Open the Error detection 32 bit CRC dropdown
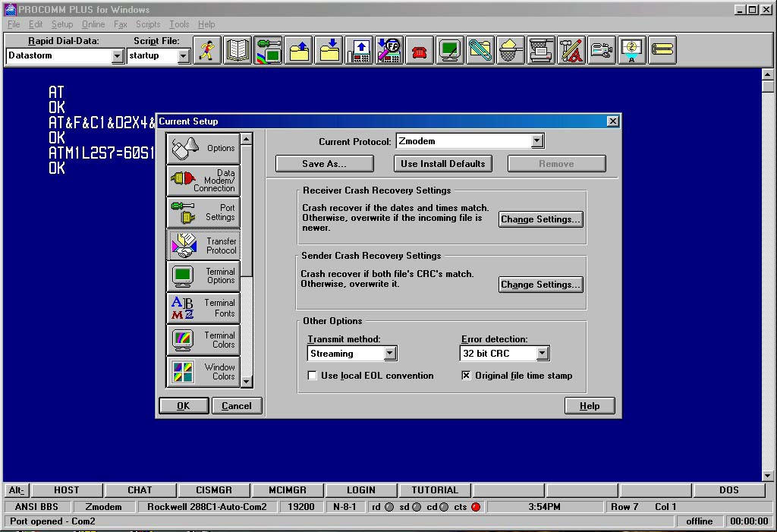777x532 pixels. (x=543, y=353)
